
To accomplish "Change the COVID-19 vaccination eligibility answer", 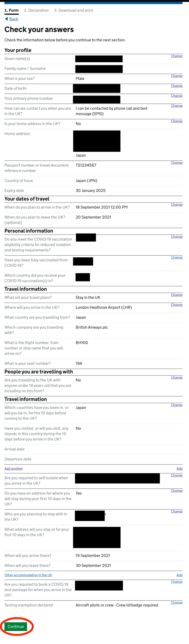I will [177, 237].
